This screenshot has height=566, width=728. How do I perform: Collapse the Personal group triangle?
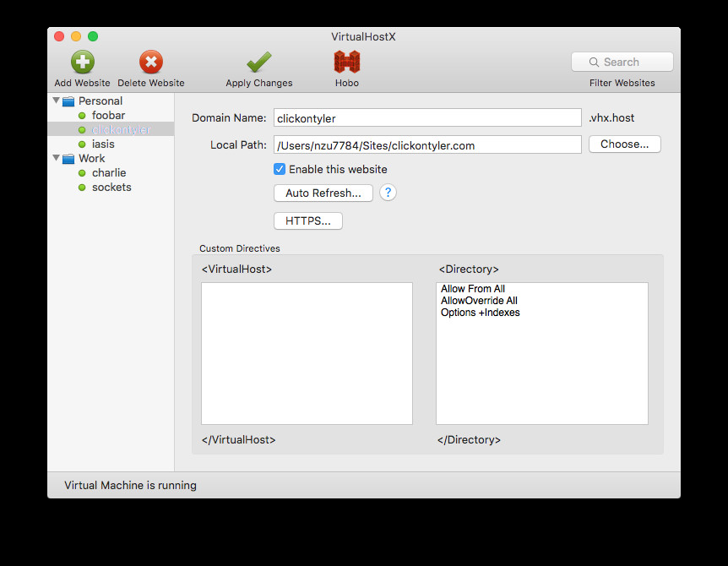pyautogui.click(x=57, y=101)
